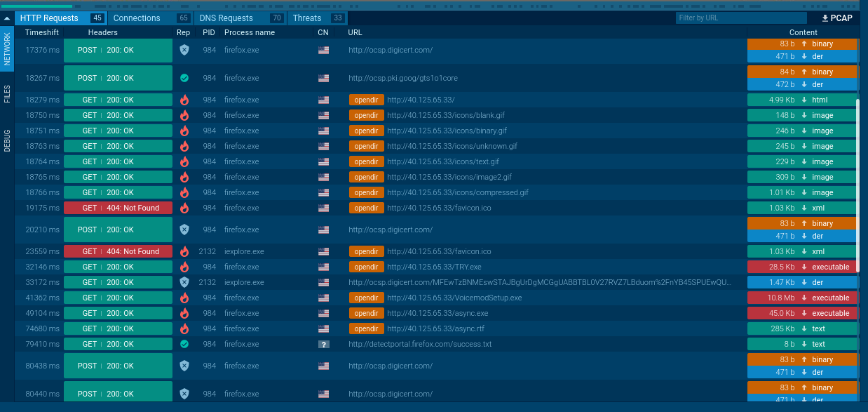Screen dimensions: 868x412
Task: Click the fire icon on async.rtf row
Action: 184,328
